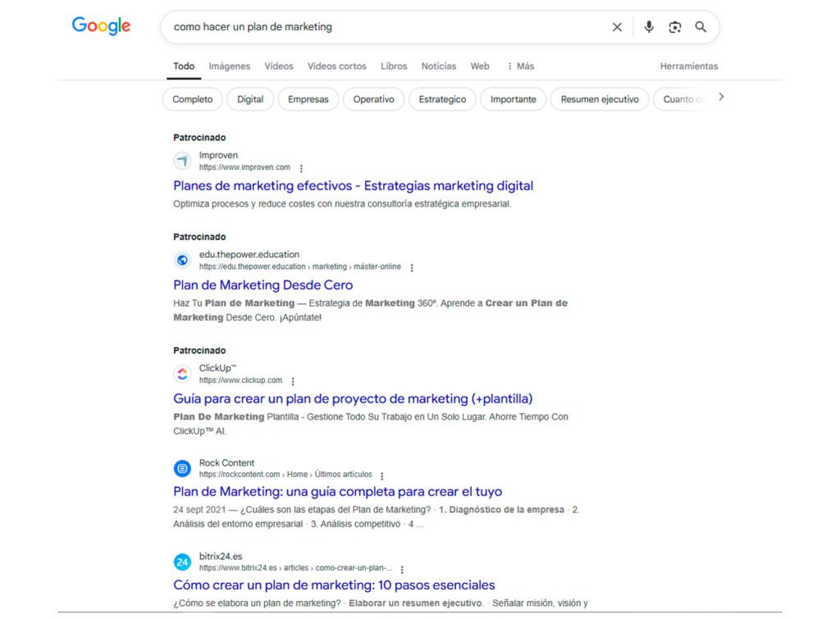Click the https://www.clickup.com URL text
The image size is (840, 619).
coord(240,380)
